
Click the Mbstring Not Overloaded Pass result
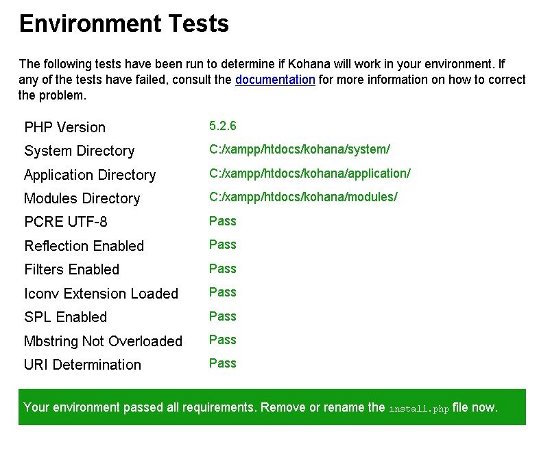[x=222, y=340]
